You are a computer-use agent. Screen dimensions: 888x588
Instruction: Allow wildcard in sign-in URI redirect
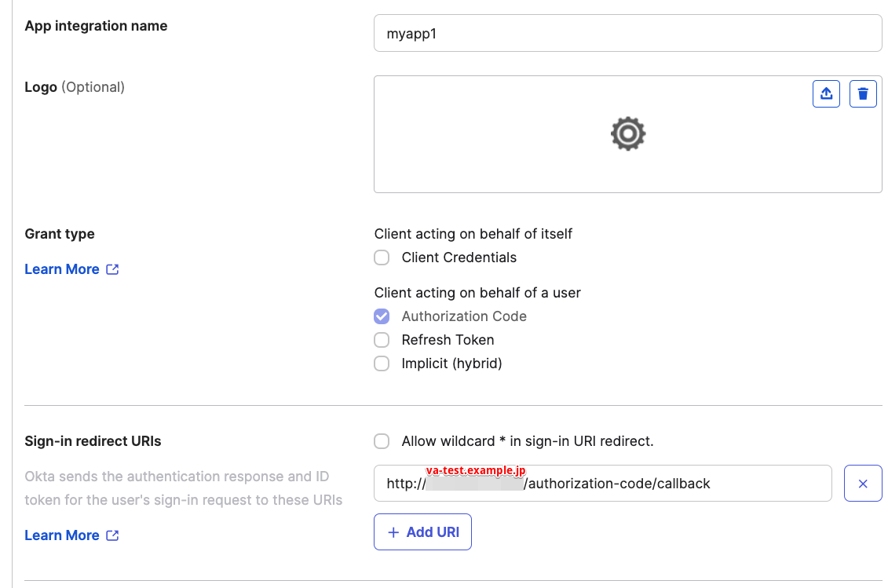[x=382, y=441]
